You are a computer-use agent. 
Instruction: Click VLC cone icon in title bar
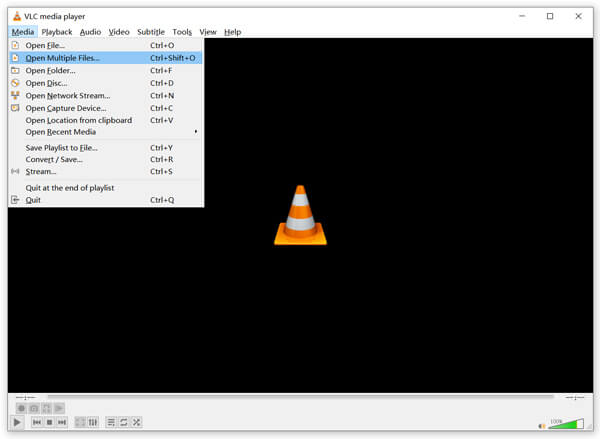[16, 16]
